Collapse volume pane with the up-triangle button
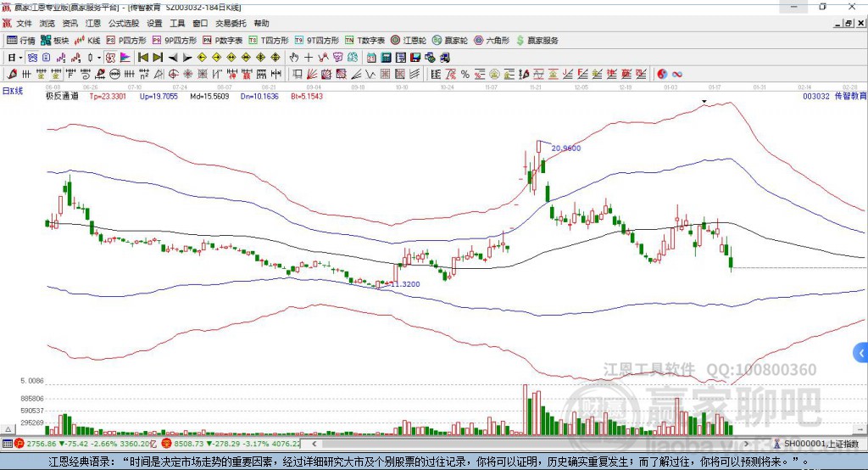868x470 pixels. 8,429
